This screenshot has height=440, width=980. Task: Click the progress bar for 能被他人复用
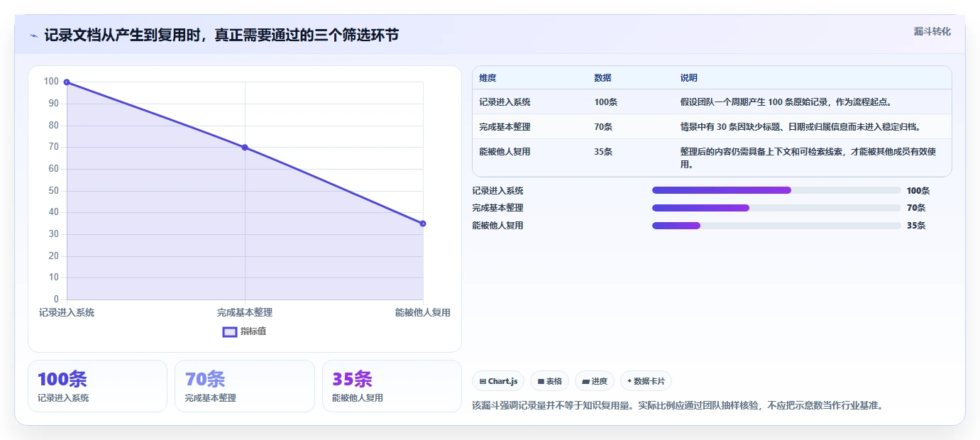(x=776, y=226)
